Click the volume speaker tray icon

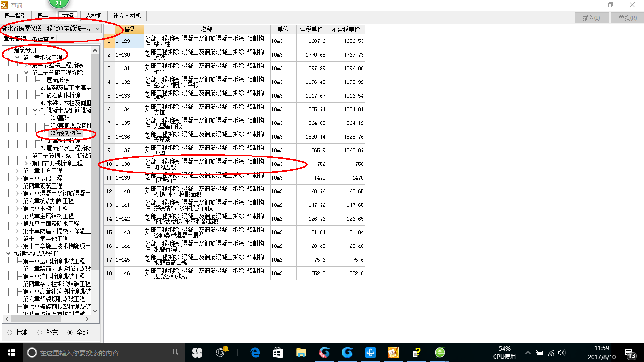[x=561, y=353]
